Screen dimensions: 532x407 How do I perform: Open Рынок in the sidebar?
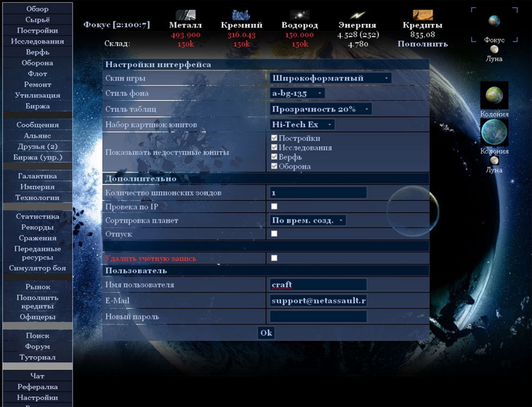coord(38,287)
